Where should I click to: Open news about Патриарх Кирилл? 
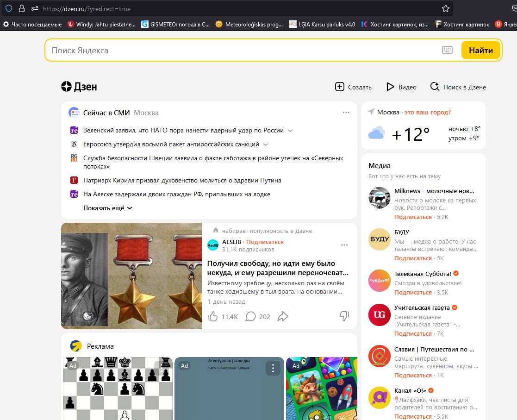coord(182,180)
